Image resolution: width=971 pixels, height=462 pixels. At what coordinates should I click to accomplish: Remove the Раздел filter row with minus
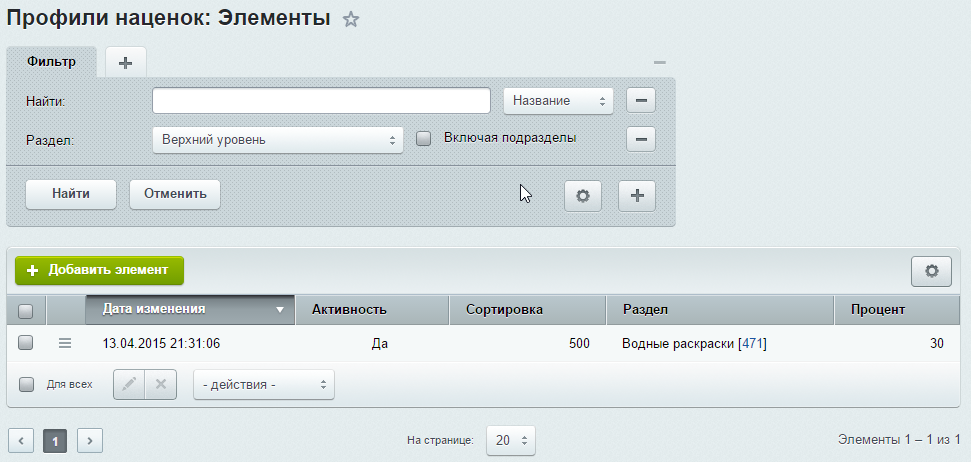pos(641,139)
